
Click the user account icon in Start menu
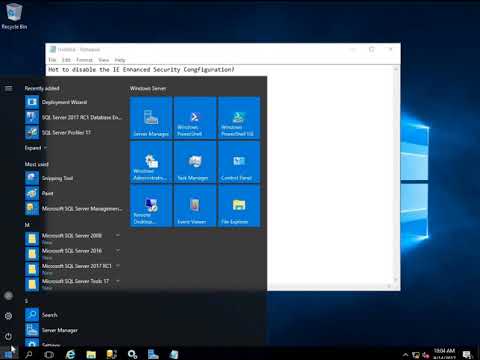(x=8, y=296)
